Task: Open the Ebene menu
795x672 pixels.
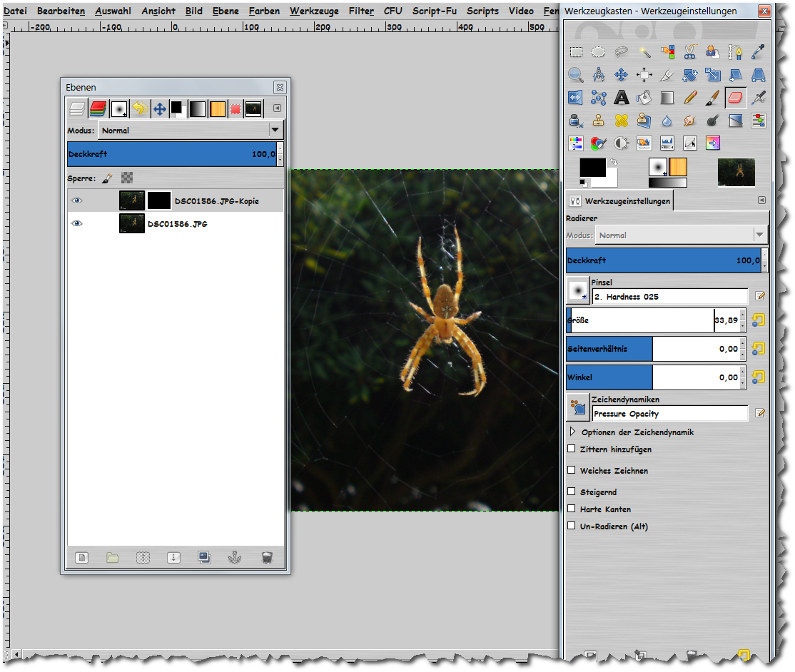Action: click(226, 11)
